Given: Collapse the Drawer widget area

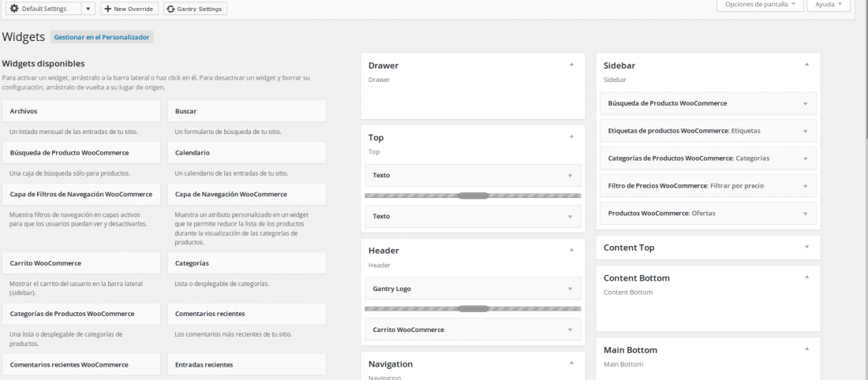Looking at the screenshot, I should pos(571,65).
